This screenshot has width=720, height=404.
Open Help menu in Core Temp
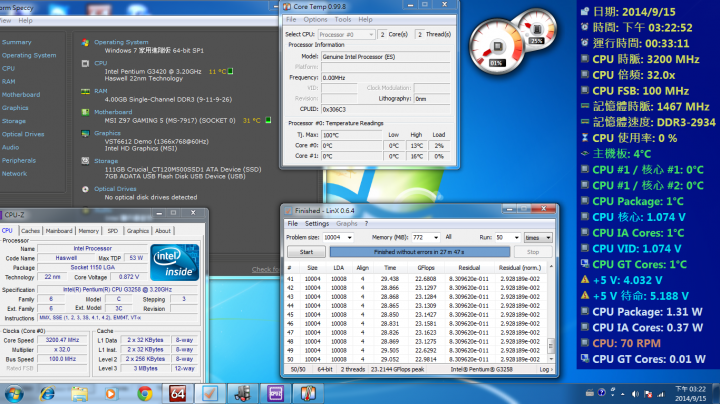click(x=366, y=20)
